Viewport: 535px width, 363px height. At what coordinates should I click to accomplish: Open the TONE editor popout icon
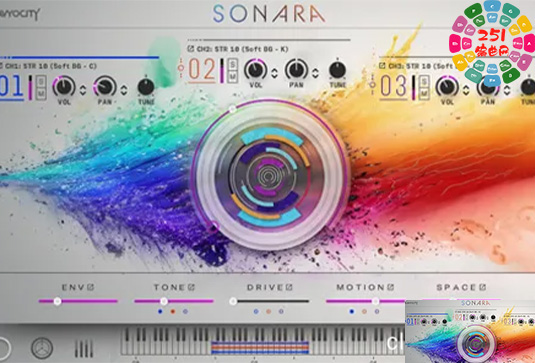[x=191, y=287]
